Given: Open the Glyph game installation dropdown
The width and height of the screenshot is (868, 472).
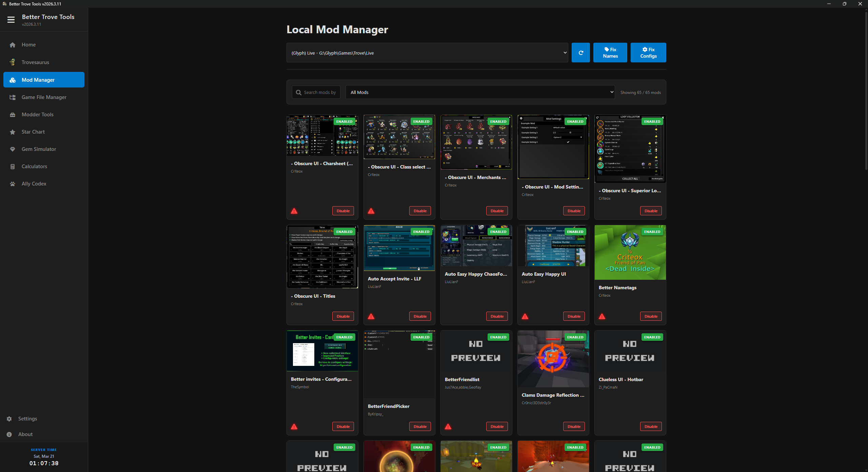Looking at the screenshot, I should click(x=427, y=53).
